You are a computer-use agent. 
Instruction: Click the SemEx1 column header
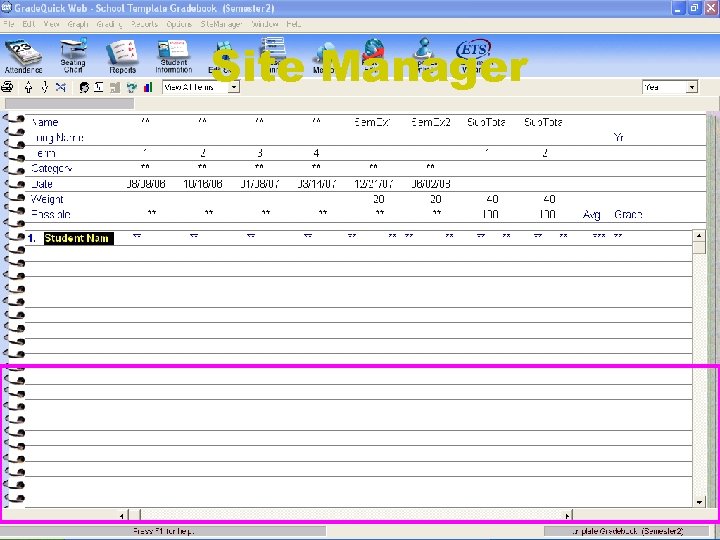click(372, 122)
